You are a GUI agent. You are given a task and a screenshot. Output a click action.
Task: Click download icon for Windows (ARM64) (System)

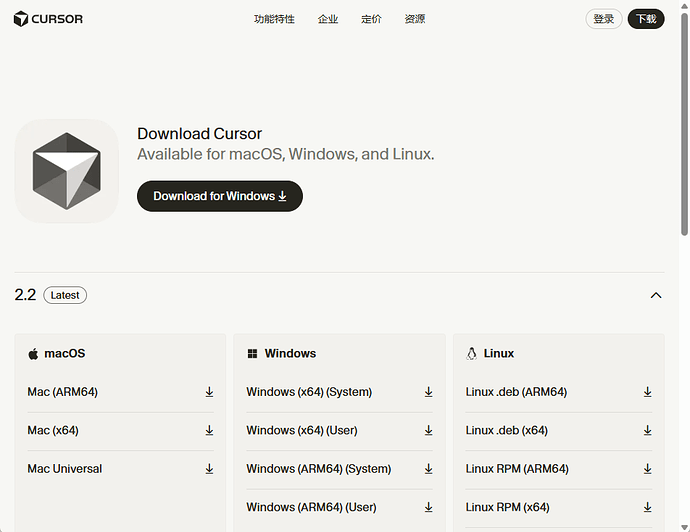point(428,468)
